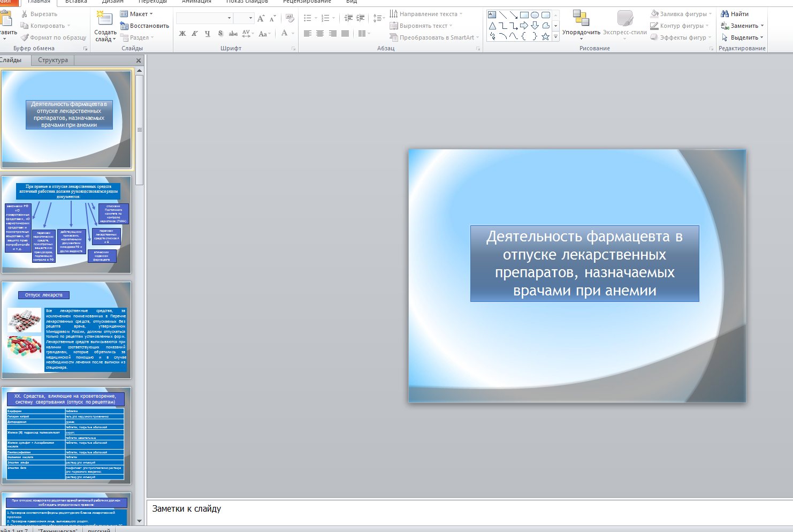793x532 pixels.
Task: Open the Раздел section dropdown
Action: 138,37
